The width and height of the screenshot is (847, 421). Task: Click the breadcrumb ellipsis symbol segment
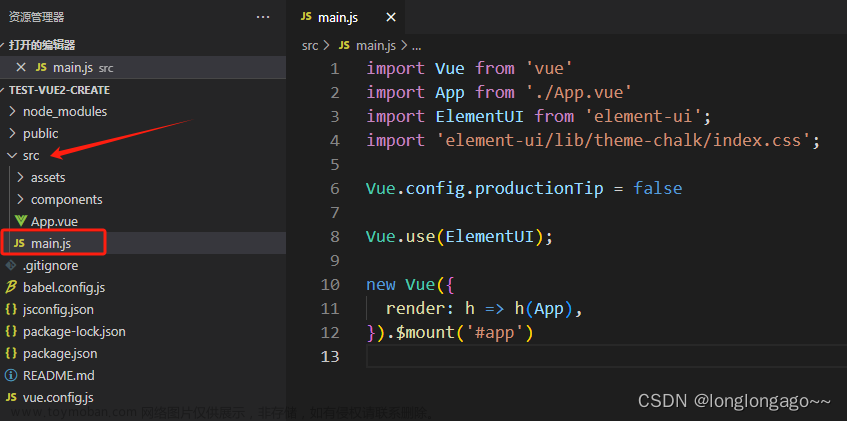click(x=416, y=46)
